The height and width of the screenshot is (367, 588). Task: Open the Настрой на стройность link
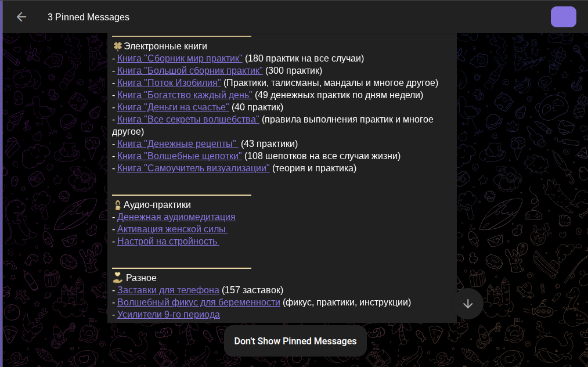[x=167, y=241]
